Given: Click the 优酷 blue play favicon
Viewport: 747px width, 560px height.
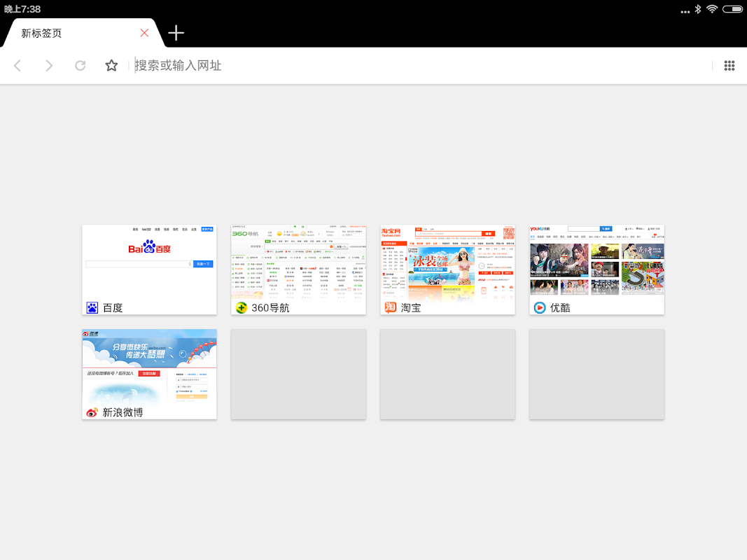Looking at the screenshot, I should pos(539,307).
